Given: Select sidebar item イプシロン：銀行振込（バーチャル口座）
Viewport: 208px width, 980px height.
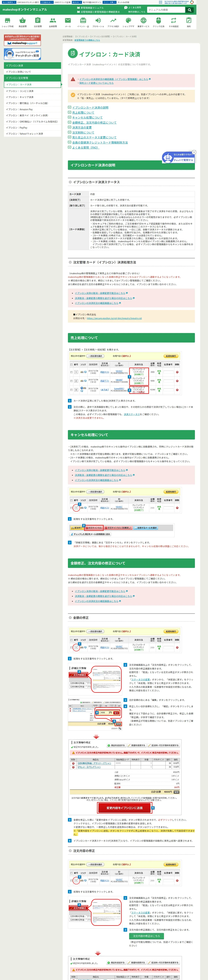Looking at the screenshot, I should [x=32, y=103].
